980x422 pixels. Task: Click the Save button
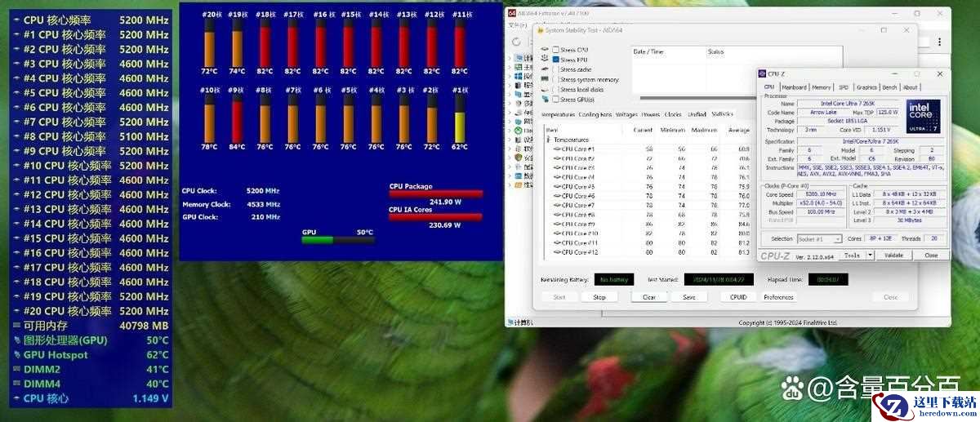click(x=689, y=297)
